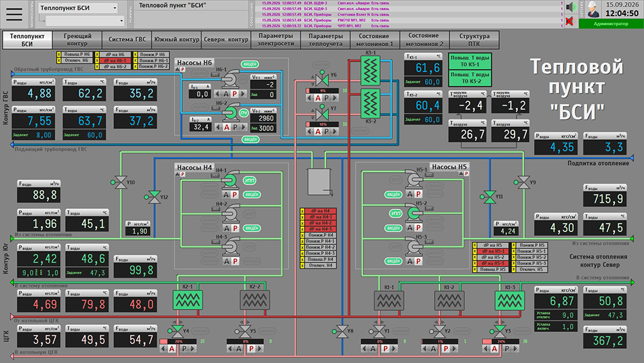Click valve Y3 24% position bar
This screenshot has height=363, width=644.
pyautogui.click(x=501, y=341)
